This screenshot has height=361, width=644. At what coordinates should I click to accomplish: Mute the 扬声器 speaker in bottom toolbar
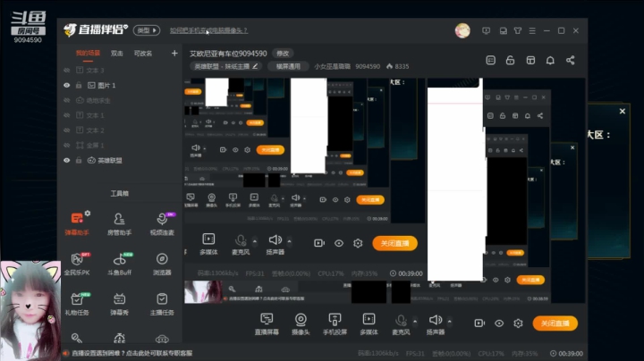click(x=436, y=324)
